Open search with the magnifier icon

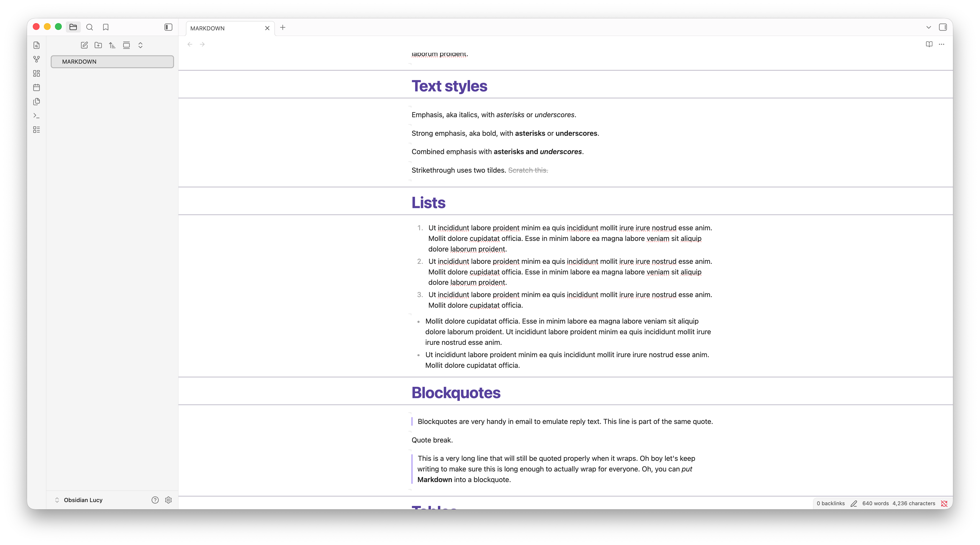click(x=89, y=27)
